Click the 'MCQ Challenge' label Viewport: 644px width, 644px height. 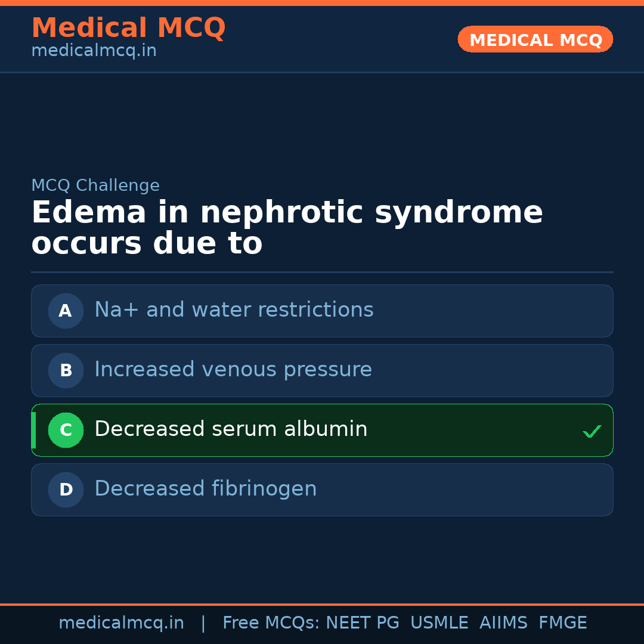[95, 185]
